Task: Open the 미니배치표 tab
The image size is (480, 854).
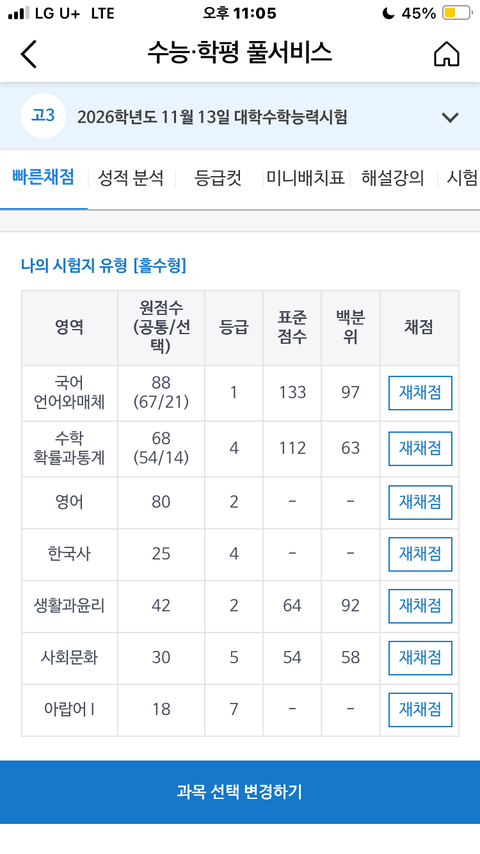Action: click(x=305, y=178)
